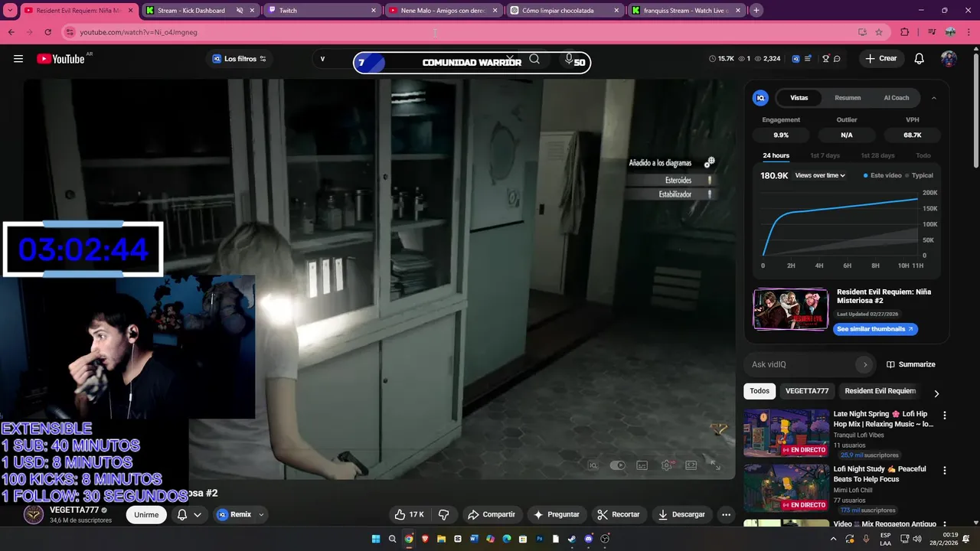Show more filter chips with right chevron
Viewport: 980px width, 551px height.
(x=936, y=393)
